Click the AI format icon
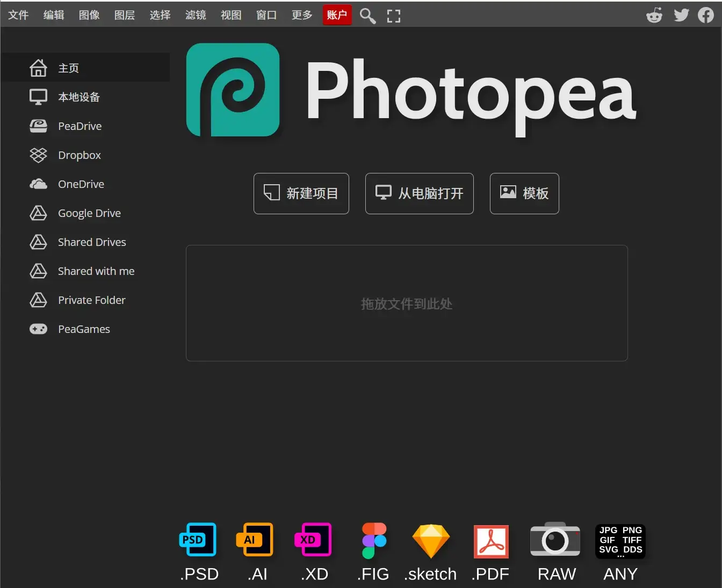This screenshot has height=588, width=722. 255,540
